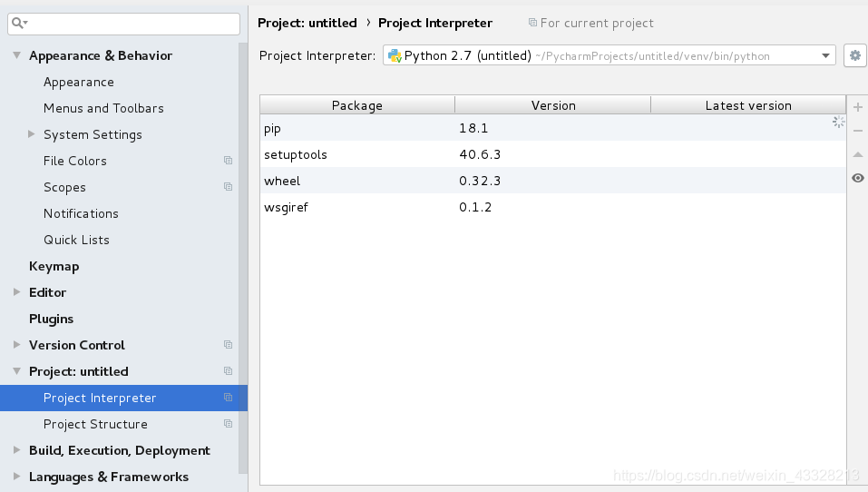This screenshot has width=868, height=492.
Task: Open Quick Lists settings
Action: (x=76, y=240)
